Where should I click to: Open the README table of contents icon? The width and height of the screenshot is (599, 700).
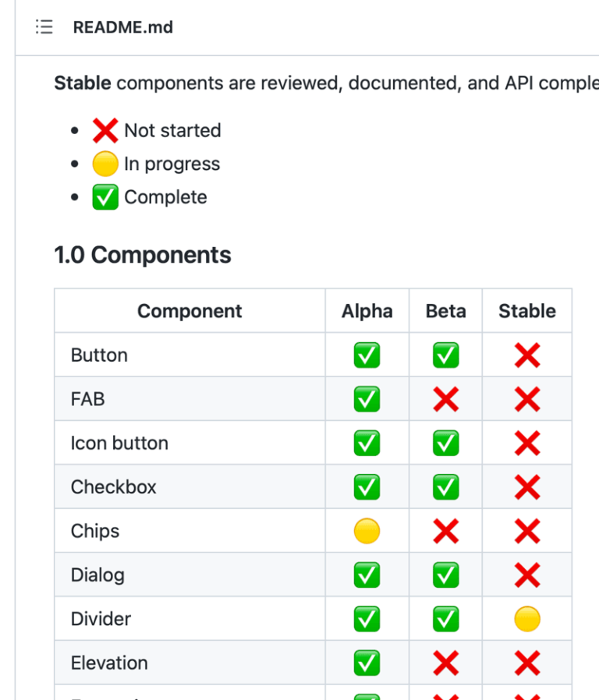(44, 27)
